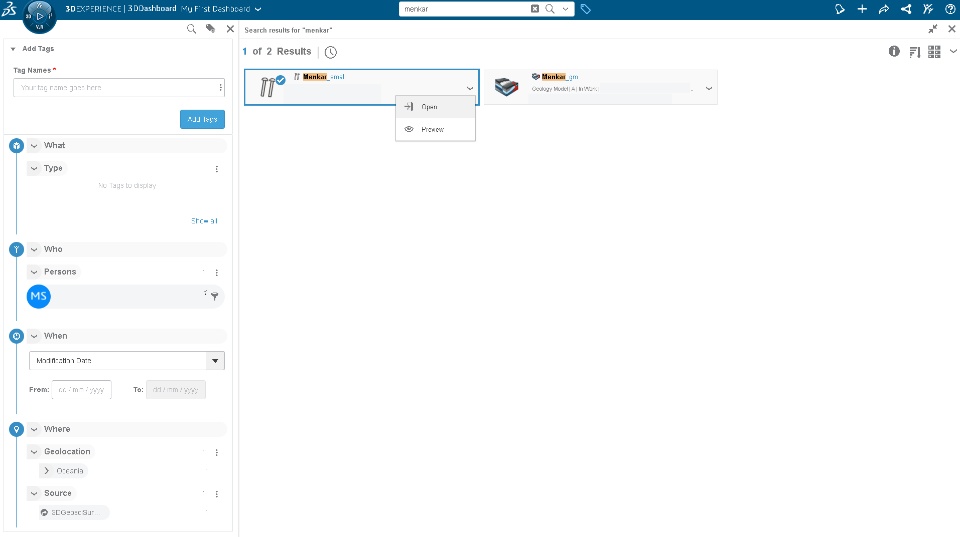This screenshot has width=960, height=537.
Task: Click the When category circle icon
Action: 17,336
